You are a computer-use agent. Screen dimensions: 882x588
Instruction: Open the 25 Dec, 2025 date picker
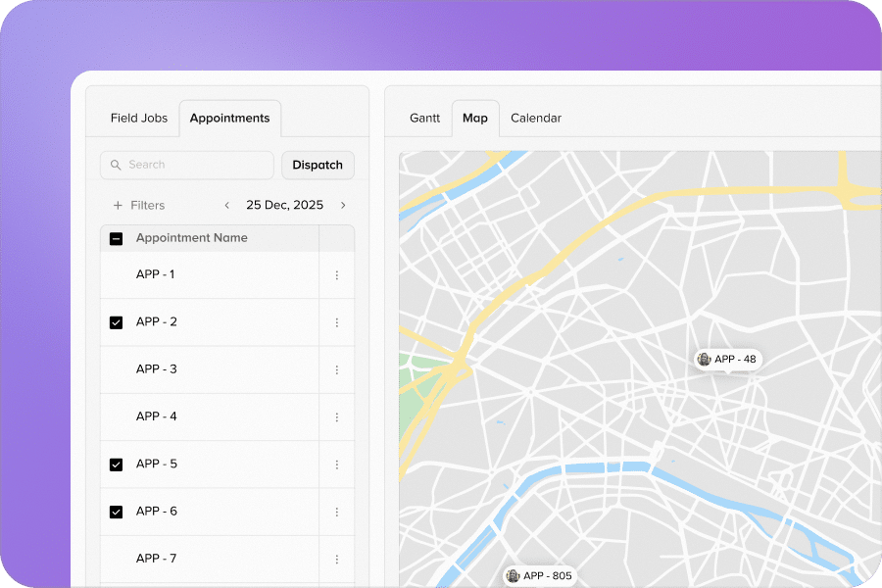point(284,206)
